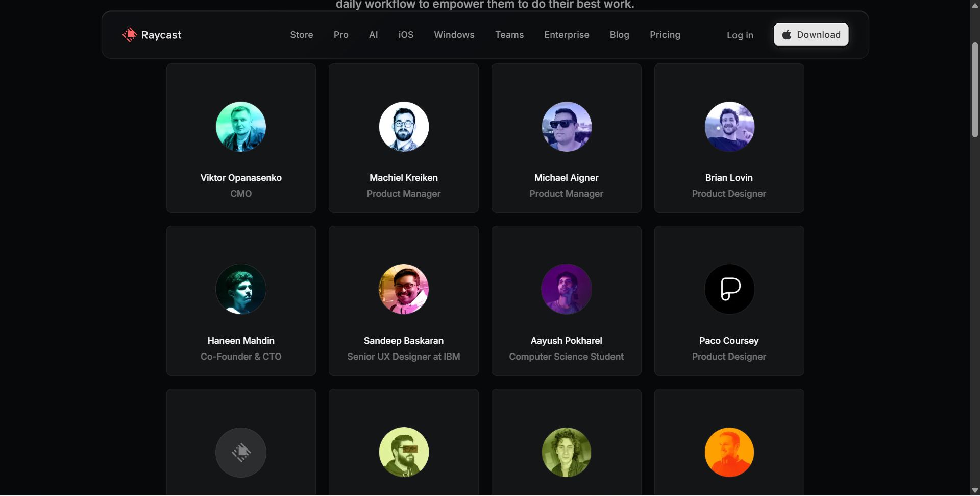Open the Pricing page
This screenshot has width=980, height=496.
(665, 35)
